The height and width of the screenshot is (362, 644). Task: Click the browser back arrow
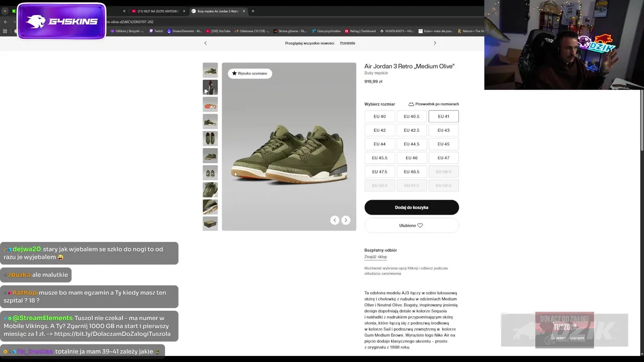(x=6, y=22)
